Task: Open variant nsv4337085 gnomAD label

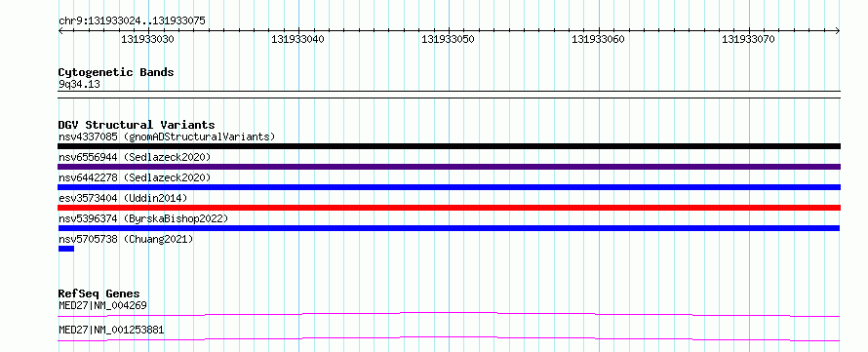Action: tap(167, 137)
